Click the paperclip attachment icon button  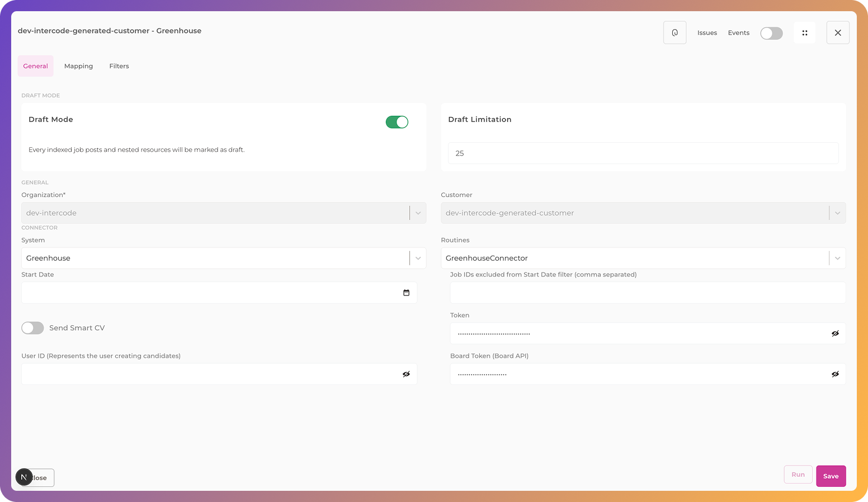coord(674,32)
